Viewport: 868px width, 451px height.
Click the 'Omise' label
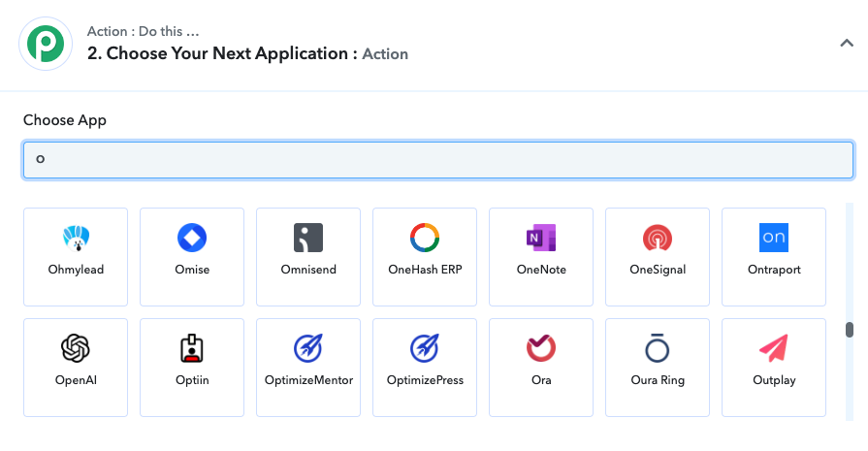[192, 270]
